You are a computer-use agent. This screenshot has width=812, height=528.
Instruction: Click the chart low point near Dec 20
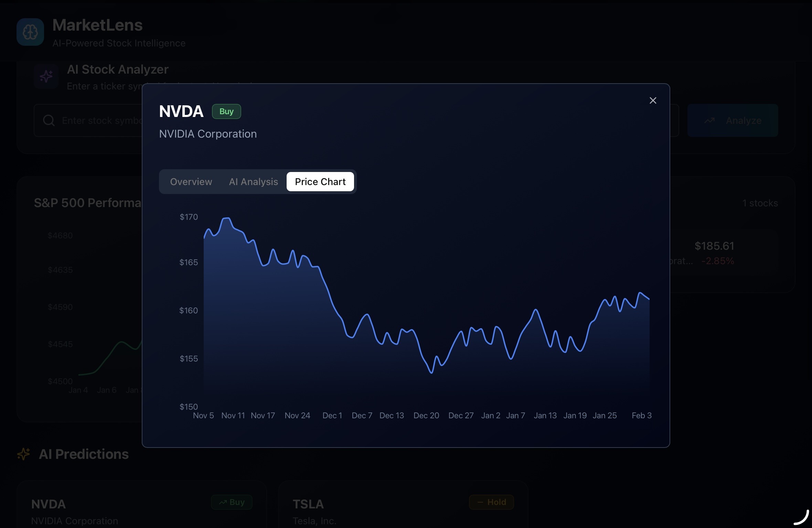coord(431,373)
